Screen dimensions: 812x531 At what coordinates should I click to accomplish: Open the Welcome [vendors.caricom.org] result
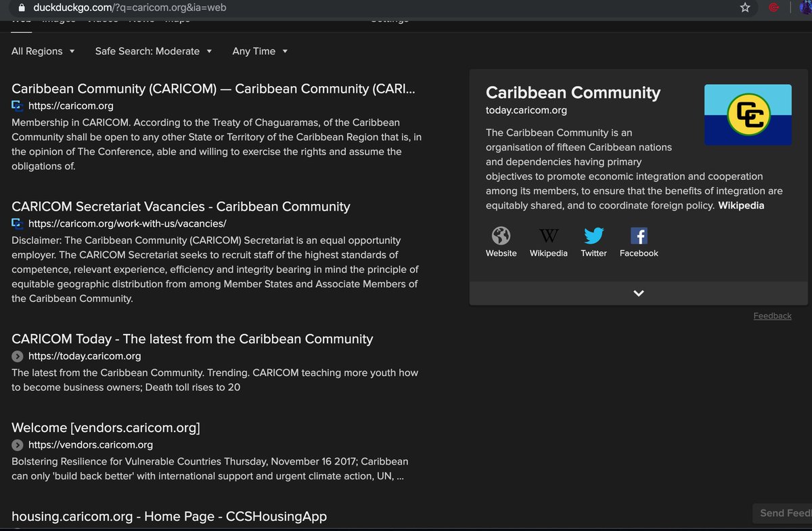(106, 427)
